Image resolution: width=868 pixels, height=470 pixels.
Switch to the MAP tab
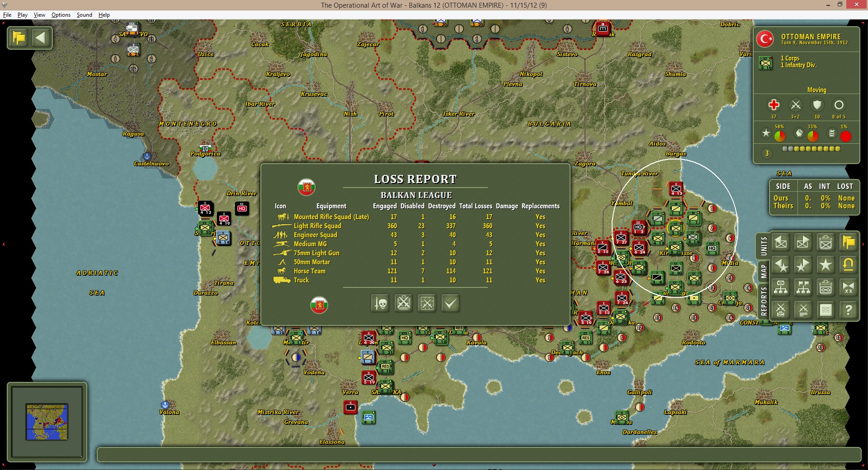[764, 272]
